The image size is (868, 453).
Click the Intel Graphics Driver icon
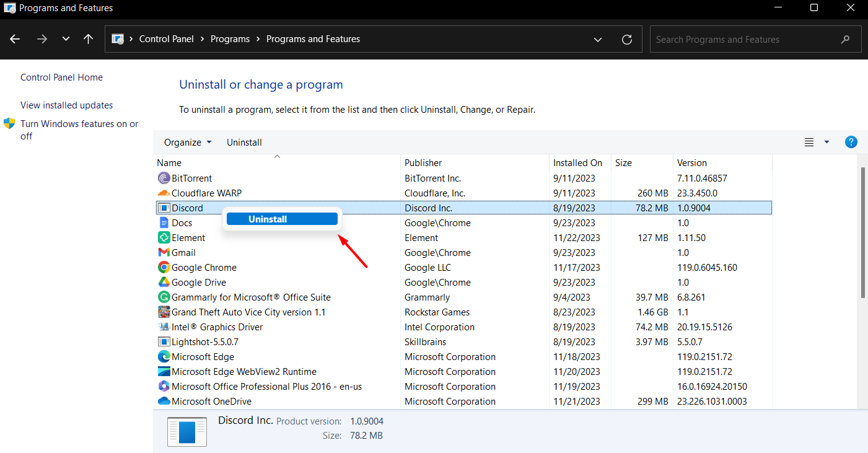click(x=164, y=327)
